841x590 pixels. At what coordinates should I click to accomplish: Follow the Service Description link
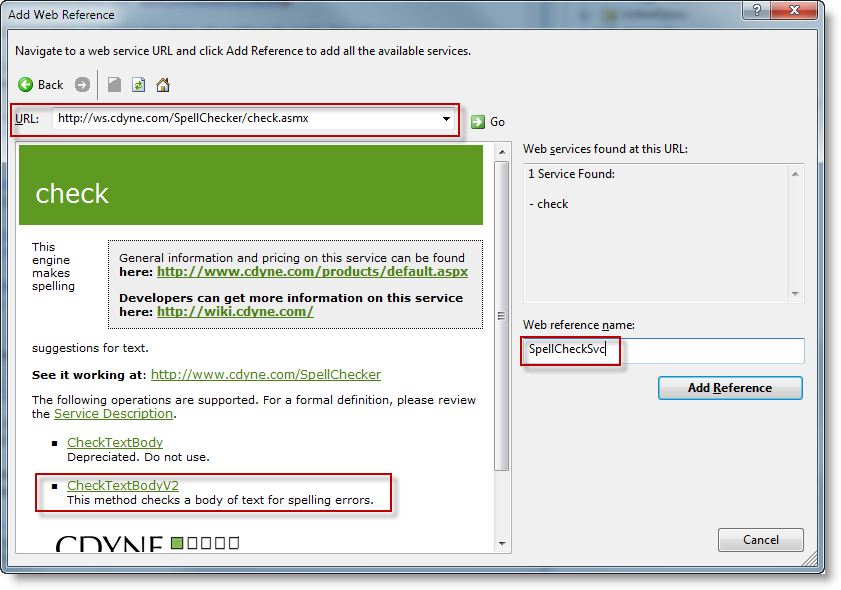(113, 413)
